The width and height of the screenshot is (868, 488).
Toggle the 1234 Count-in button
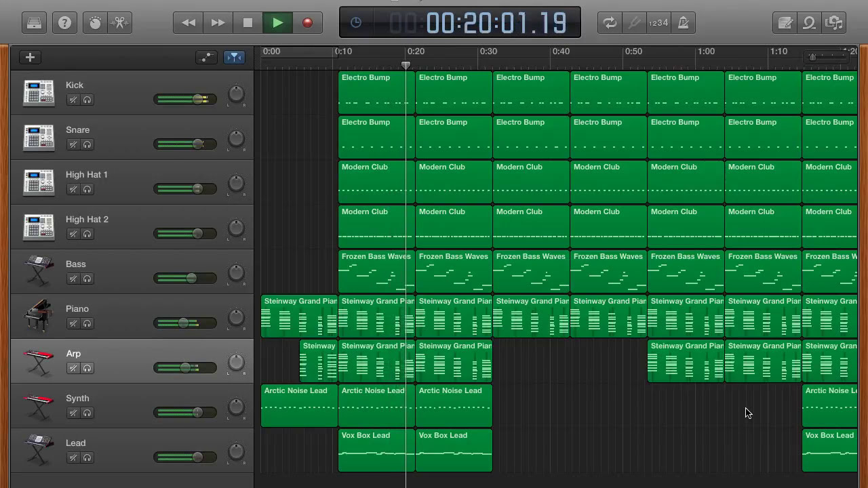tap(658, 23)
